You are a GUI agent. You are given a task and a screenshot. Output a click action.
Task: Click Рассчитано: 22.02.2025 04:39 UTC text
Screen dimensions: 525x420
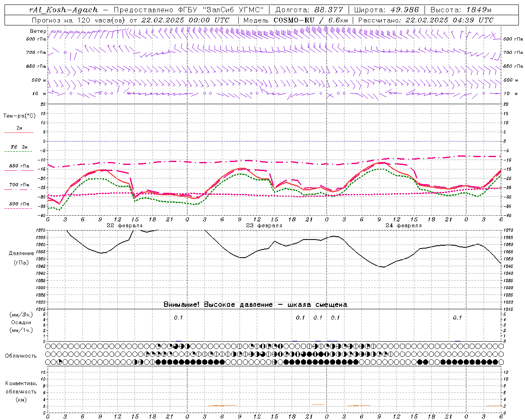(x=426, y=20)
